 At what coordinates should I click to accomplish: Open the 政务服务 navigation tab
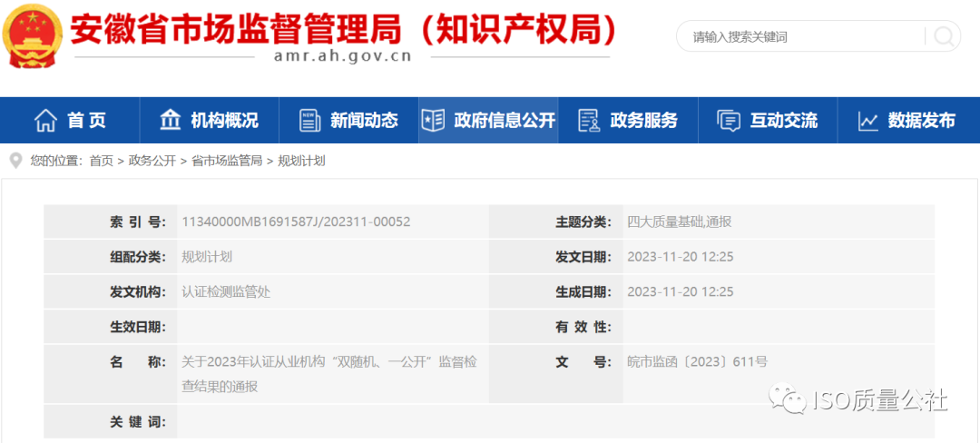(x=628, y=120)
